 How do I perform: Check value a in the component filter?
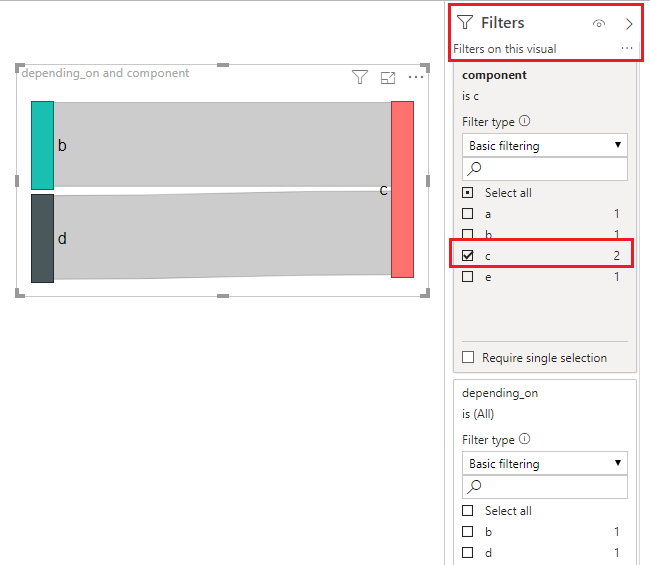[x=468, y=214]
